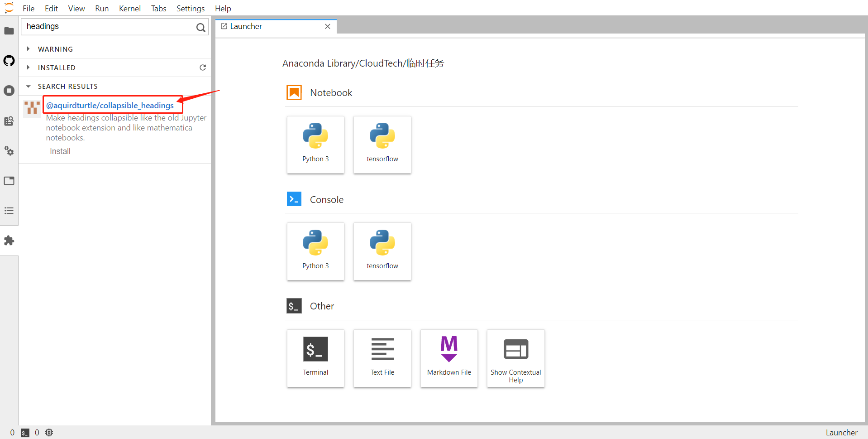Click the terminal count status bar icon

tap(25, 433)
